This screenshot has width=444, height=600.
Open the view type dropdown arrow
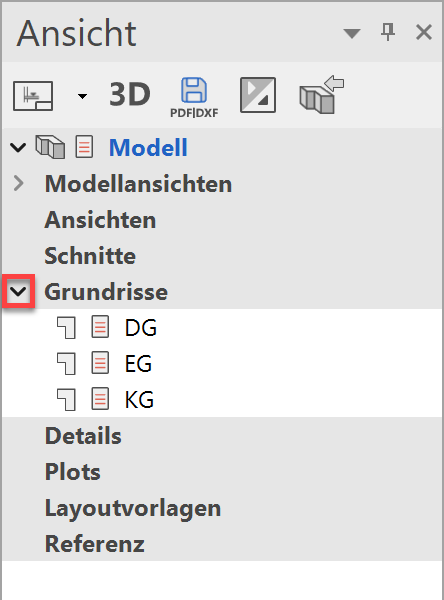click(82, 96)
